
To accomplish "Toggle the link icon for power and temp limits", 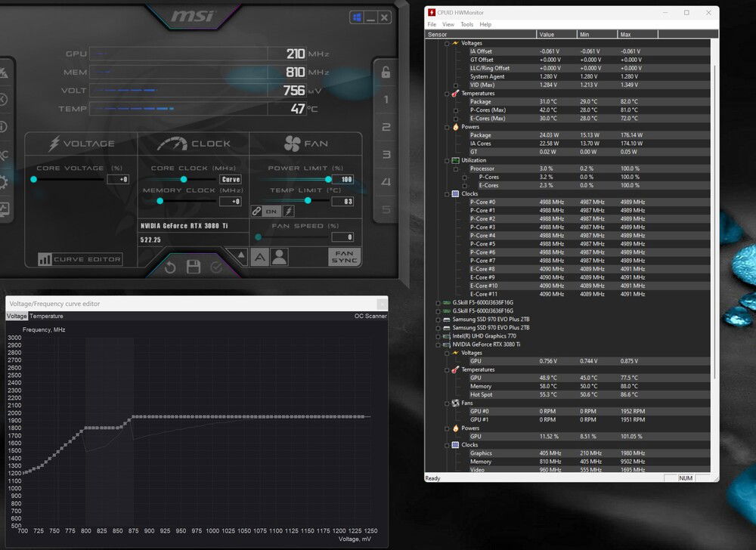I will tap(256, 211).
